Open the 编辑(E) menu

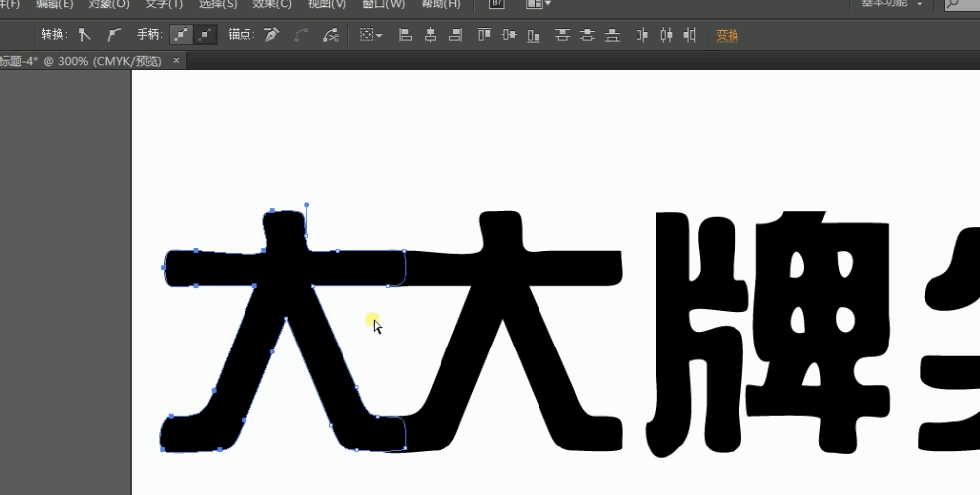point(54,4)
